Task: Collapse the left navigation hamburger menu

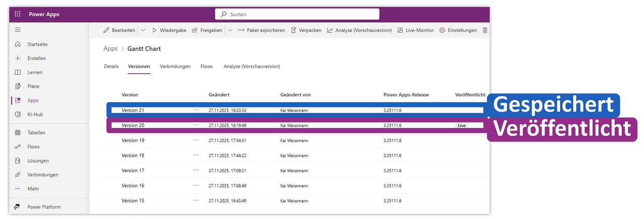Action: point(18,30)
